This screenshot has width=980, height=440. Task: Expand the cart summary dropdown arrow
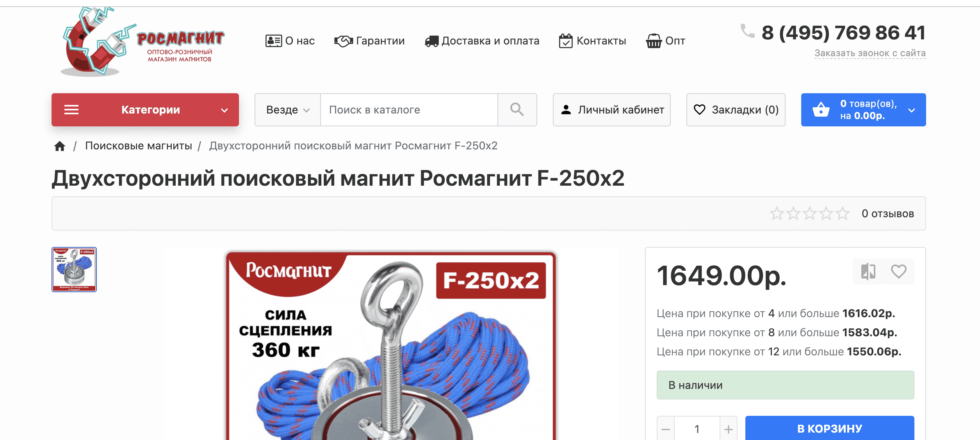point(912,110)
